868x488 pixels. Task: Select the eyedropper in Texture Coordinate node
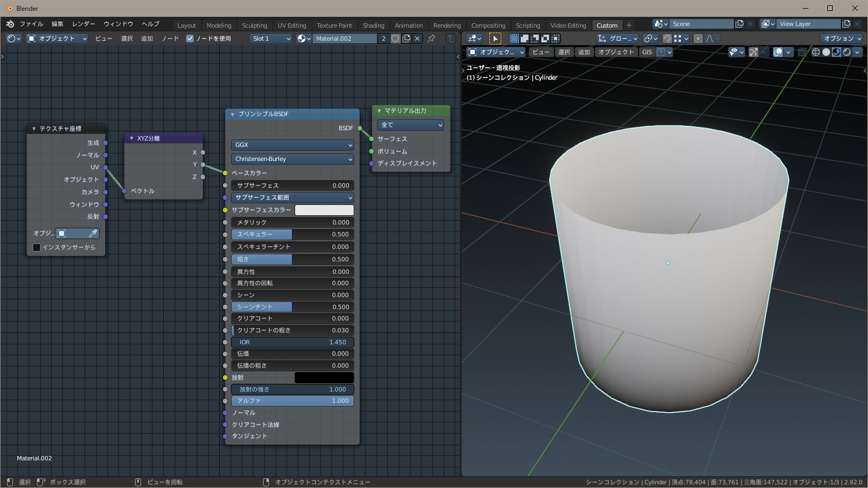pos(93,233)
